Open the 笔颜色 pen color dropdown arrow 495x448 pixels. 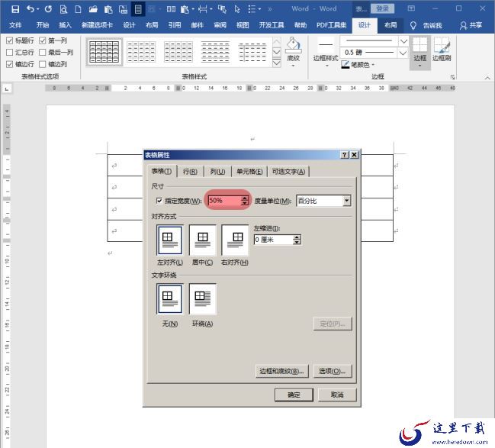[373, 65]
